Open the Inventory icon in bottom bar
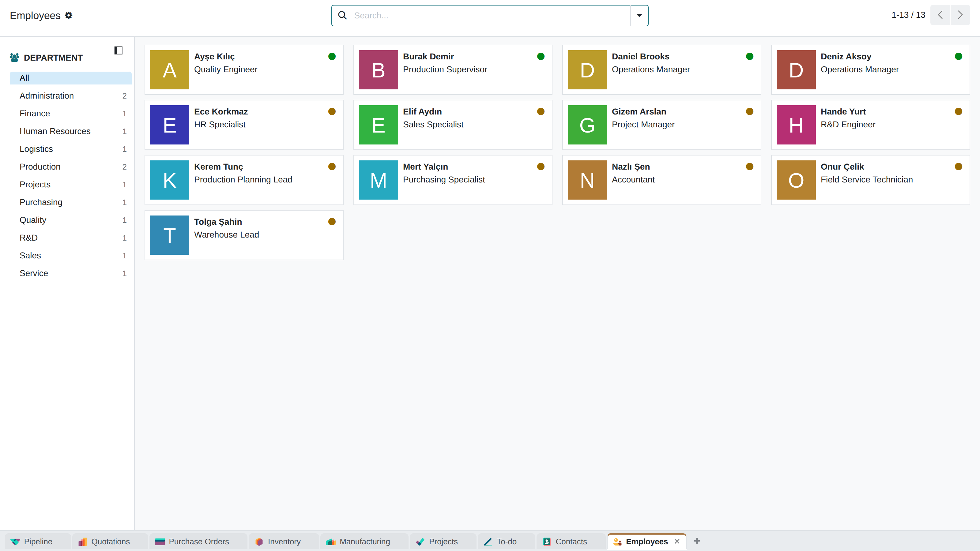The height and width of the screenshot is (551, 980). pos(259,542)
